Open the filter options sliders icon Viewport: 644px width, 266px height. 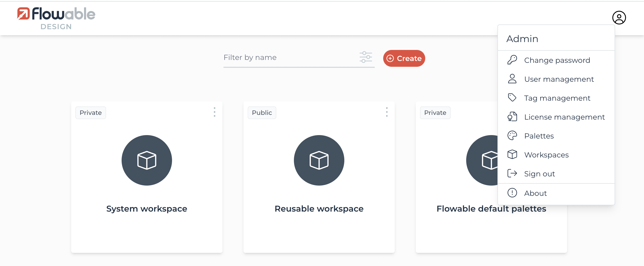[x=366, y=57]
